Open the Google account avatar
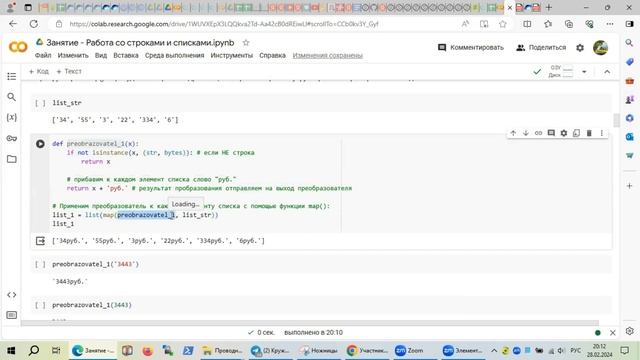Screen dimensions: 640x360 (x=600, y=48)
